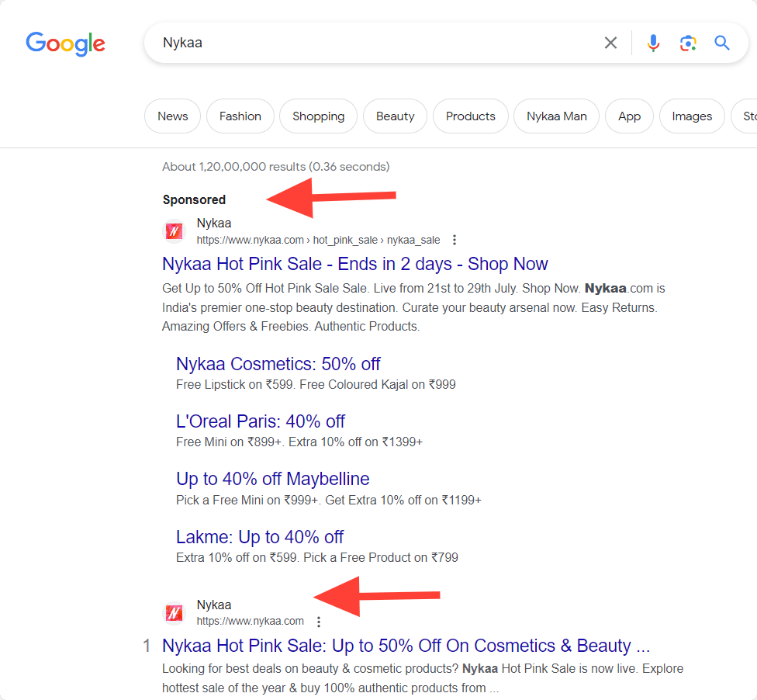This screenshot has width=757, height=700.
Task: Click Nykaa favicon in organic result
Action: (x=175, y=613)
